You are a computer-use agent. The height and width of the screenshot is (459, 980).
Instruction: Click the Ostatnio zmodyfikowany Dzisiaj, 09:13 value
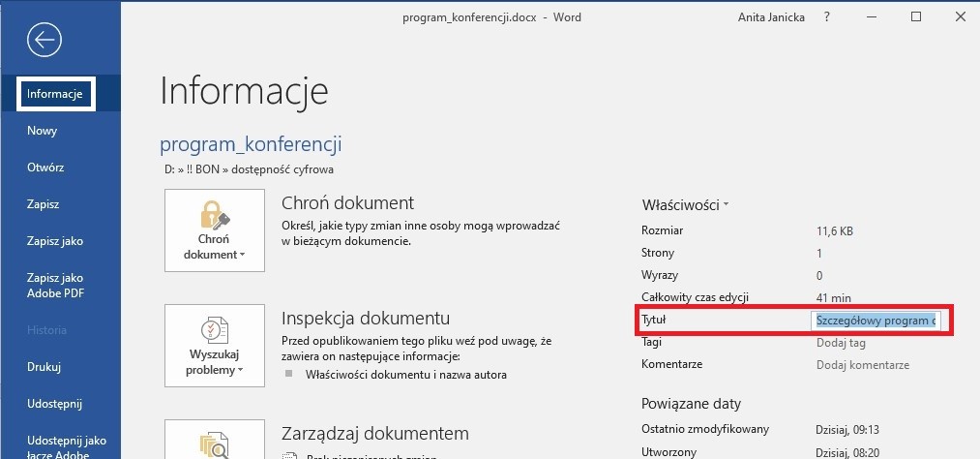848,430
